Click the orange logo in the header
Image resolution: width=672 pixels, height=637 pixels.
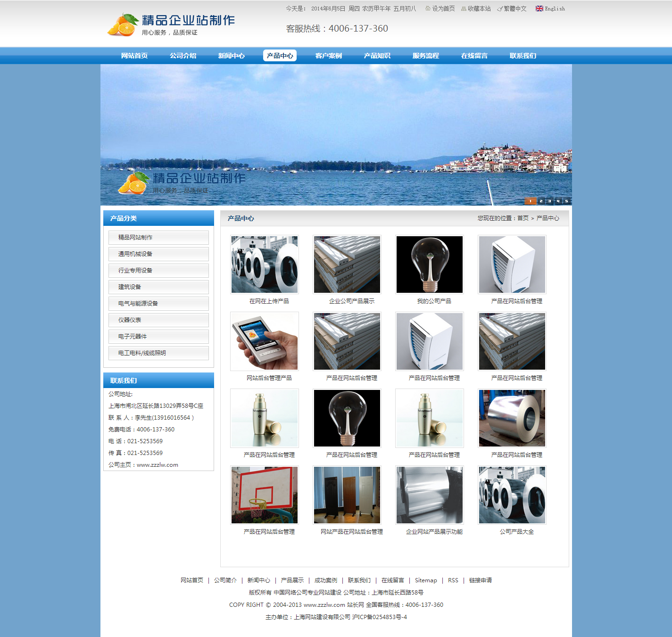pos(122,25)
